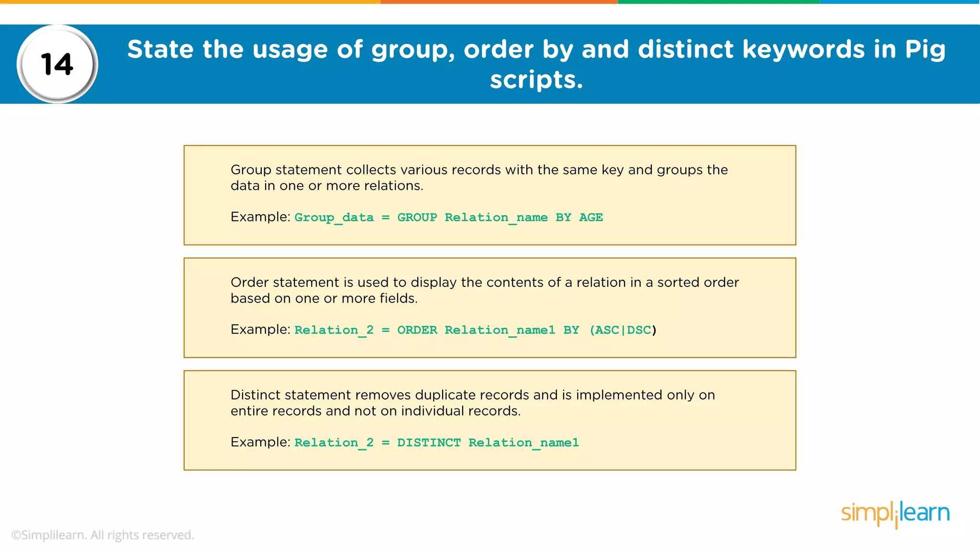Click the Order statement description text
The image size is (980, 551).
(485, 290)
